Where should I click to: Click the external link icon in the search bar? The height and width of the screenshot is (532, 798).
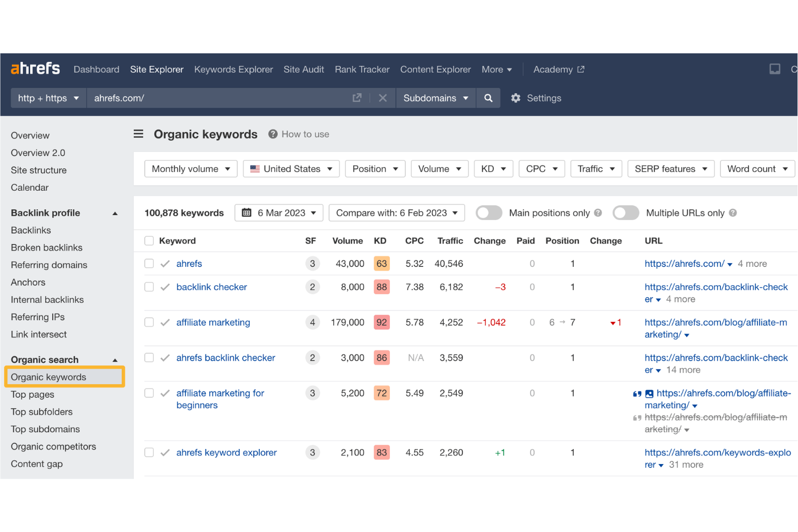click(x=357, y=98)
